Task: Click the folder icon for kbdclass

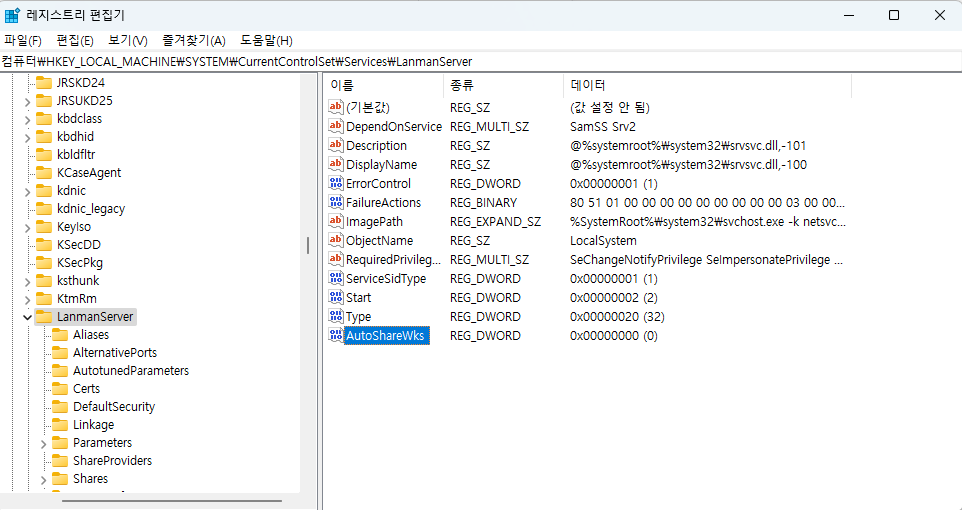Action: pos(43,119)
